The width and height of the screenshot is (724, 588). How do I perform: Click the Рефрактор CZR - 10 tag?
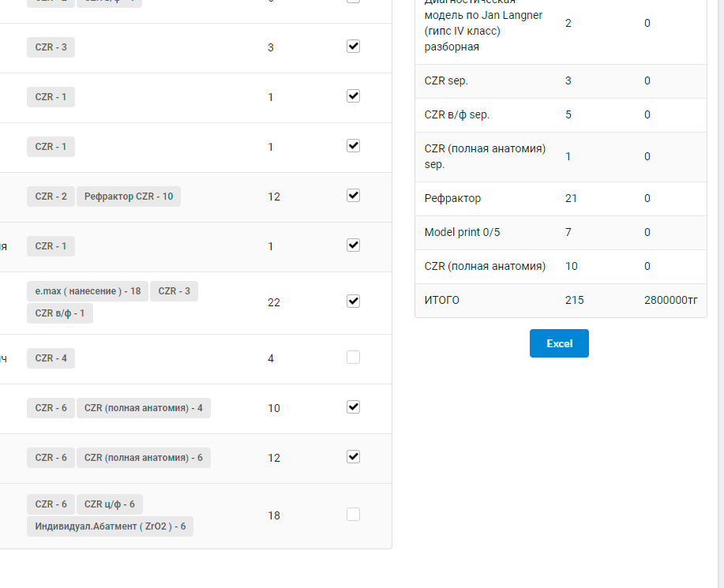(129, 197)
